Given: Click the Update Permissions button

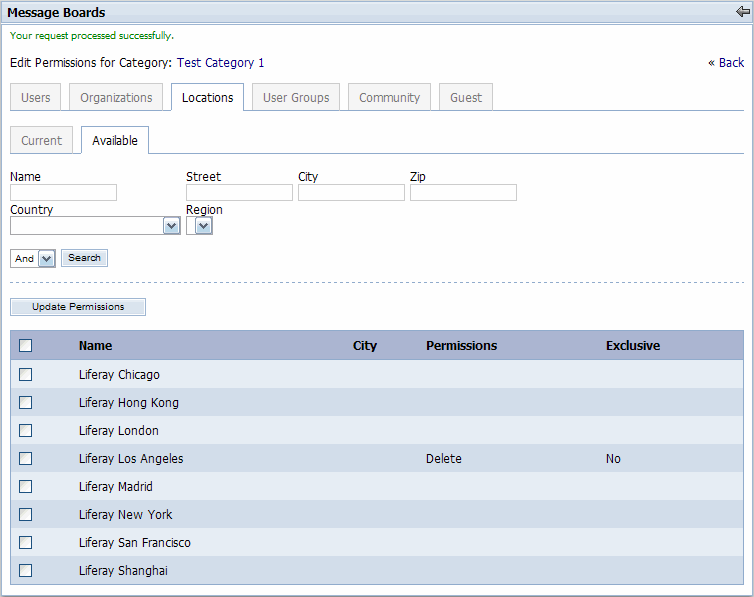Looking at the screenshot, I should [78, 307].
